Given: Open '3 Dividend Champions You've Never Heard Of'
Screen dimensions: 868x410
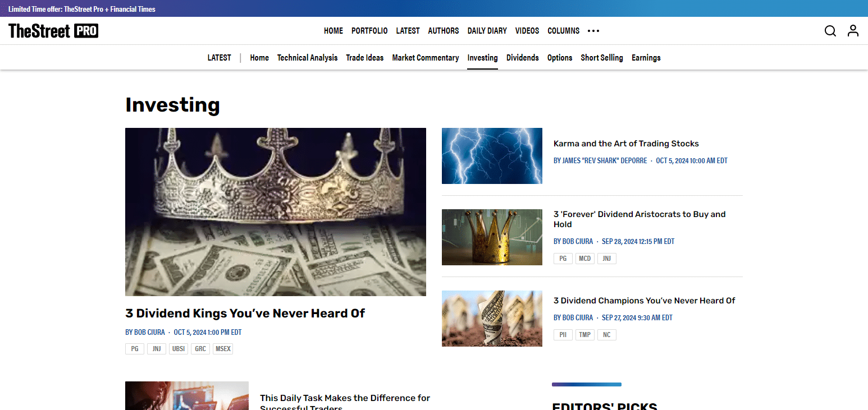Looking at the screenshot, I should (x=645, y=301).
